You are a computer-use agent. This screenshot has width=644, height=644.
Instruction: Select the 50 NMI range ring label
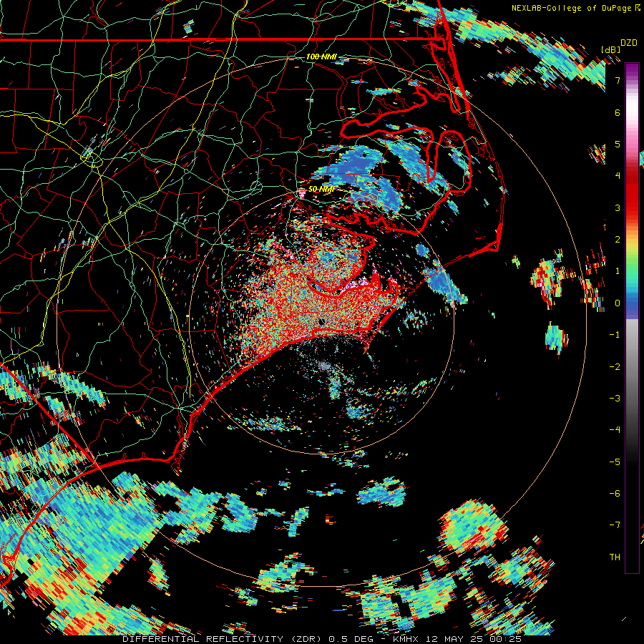click(x=321, y=190)
